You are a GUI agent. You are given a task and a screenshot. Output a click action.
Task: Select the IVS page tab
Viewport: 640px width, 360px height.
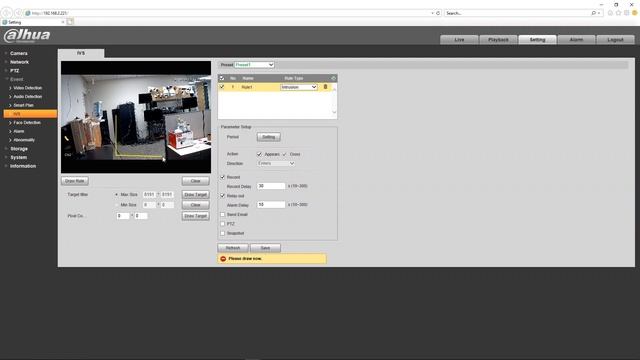81,53
